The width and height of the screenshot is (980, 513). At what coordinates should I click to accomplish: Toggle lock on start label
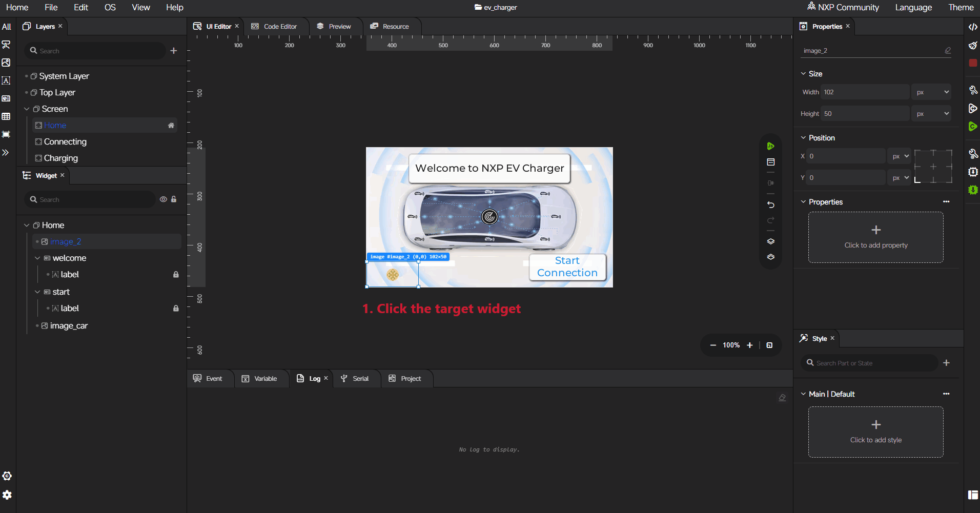coord(176,308)
